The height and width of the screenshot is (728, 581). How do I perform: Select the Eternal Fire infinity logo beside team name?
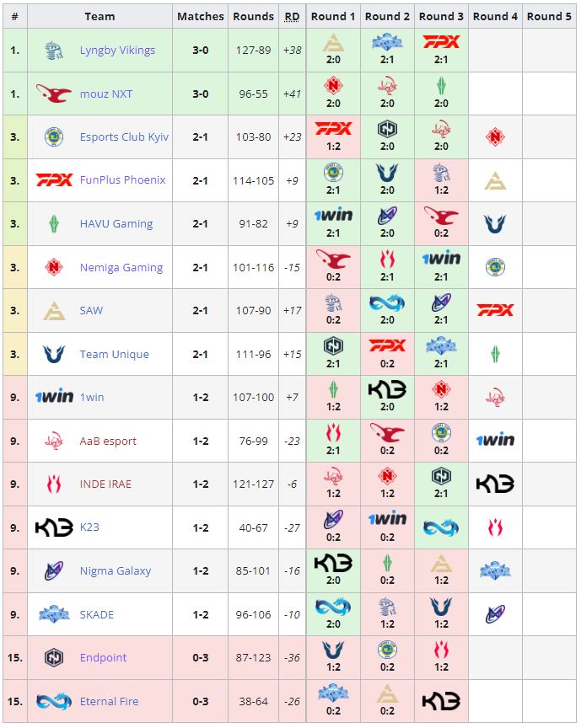[x=54, y=701]
